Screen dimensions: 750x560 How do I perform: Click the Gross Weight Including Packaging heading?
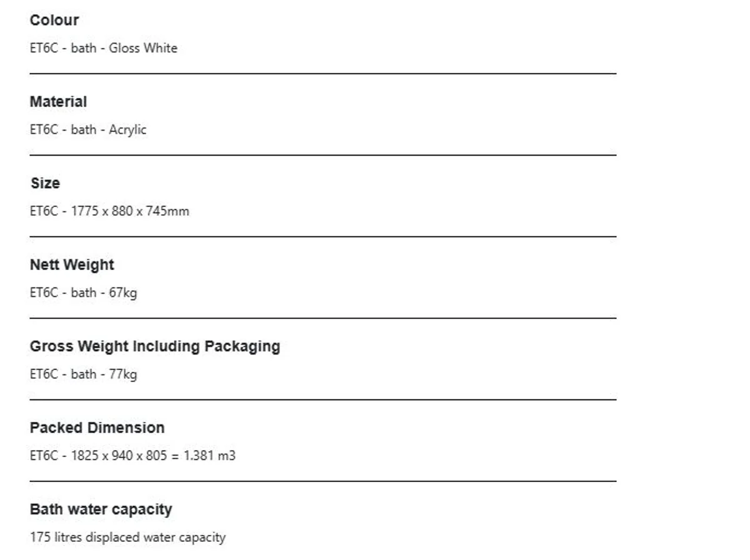pos(155,346)
